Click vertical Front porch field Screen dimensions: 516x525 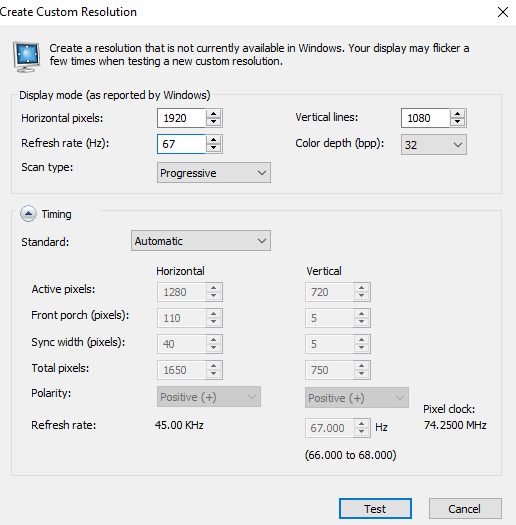(x=329, y=318)
